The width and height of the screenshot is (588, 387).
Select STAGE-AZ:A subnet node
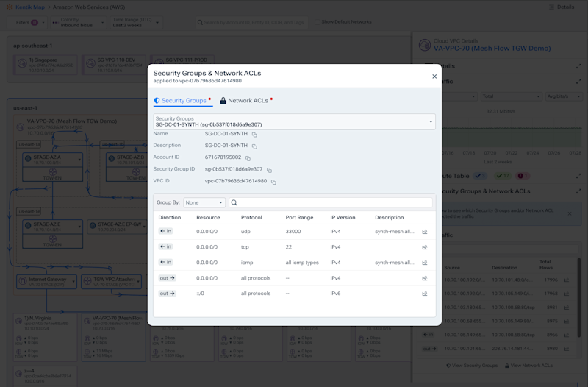point(52,160)
